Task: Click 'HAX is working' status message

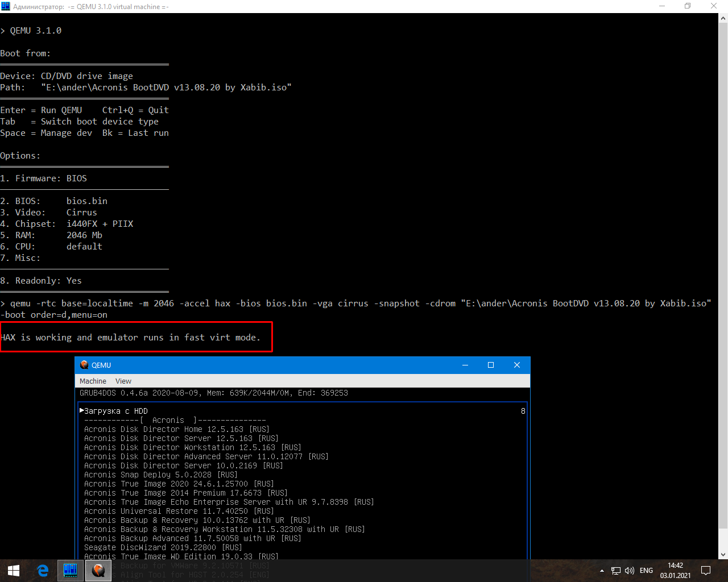Action: pyautogui.click(x=130, y=338)
